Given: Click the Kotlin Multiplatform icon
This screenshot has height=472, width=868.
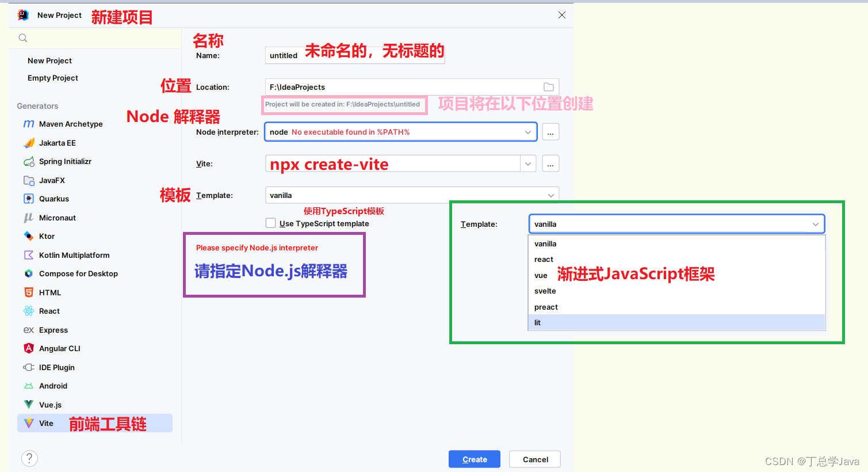Looking at the screenshot, I should coord(29,255).
